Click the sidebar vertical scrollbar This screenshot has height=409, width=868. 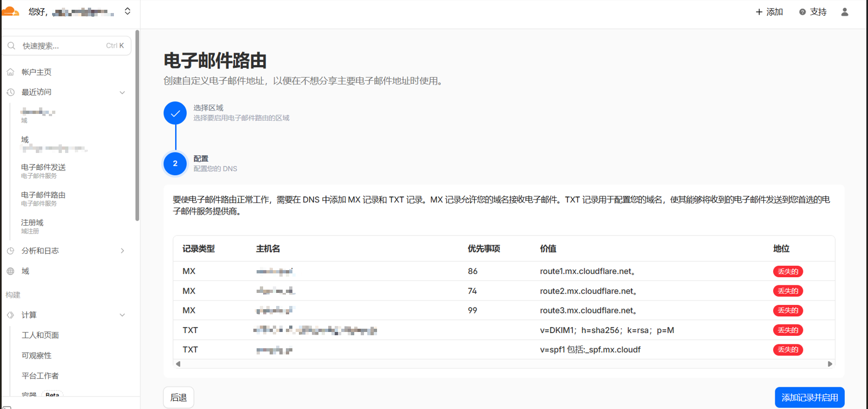click(137, 125)
